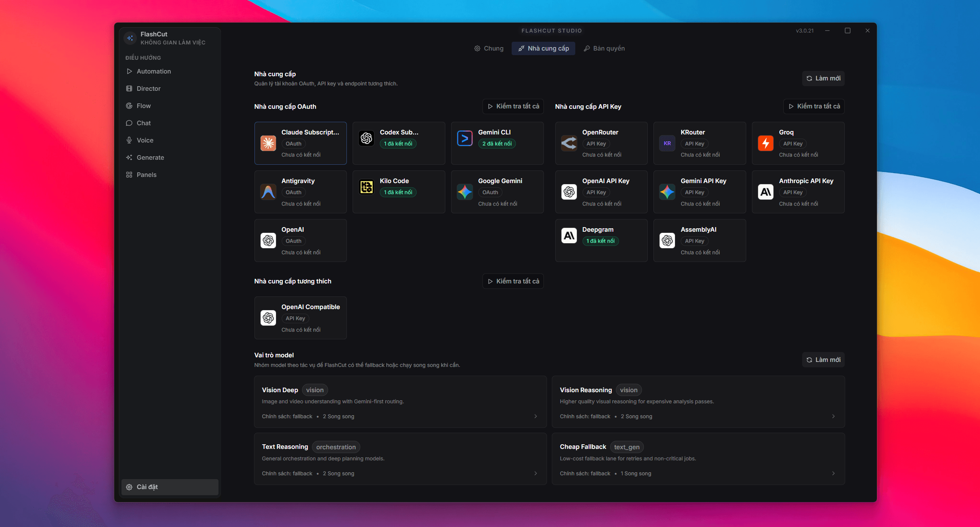The image size is (980, 527).
Task: Open the Generate navigation item
Action: pos(170,157)
